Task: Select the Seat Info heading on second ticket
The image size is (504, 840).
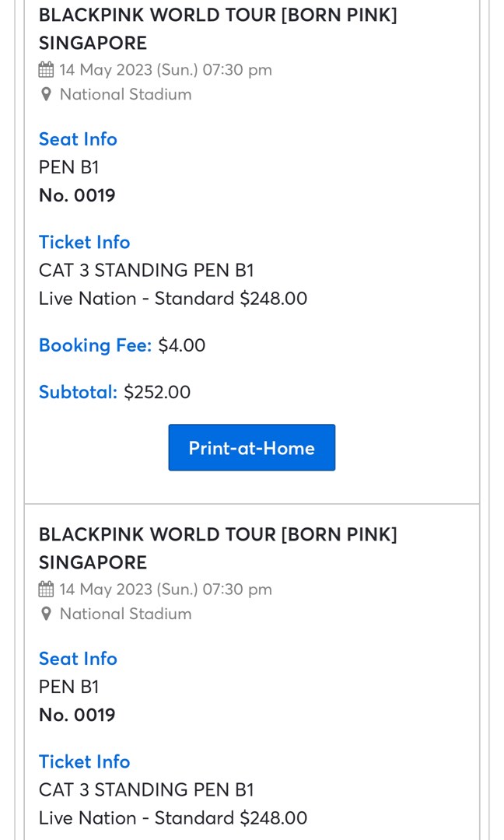Action: point(78,658)
